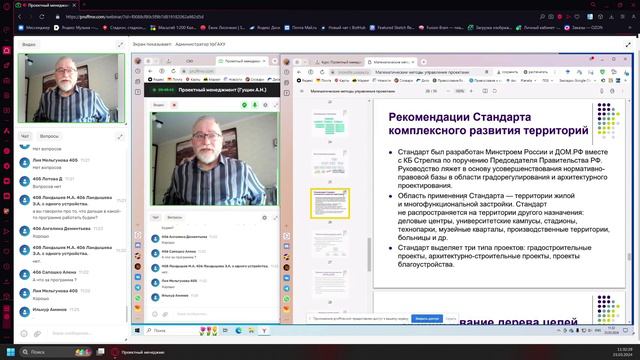The width and height of the screenshot is (640, 360).
Task: Open browser downloads icon
Action: 611,17
